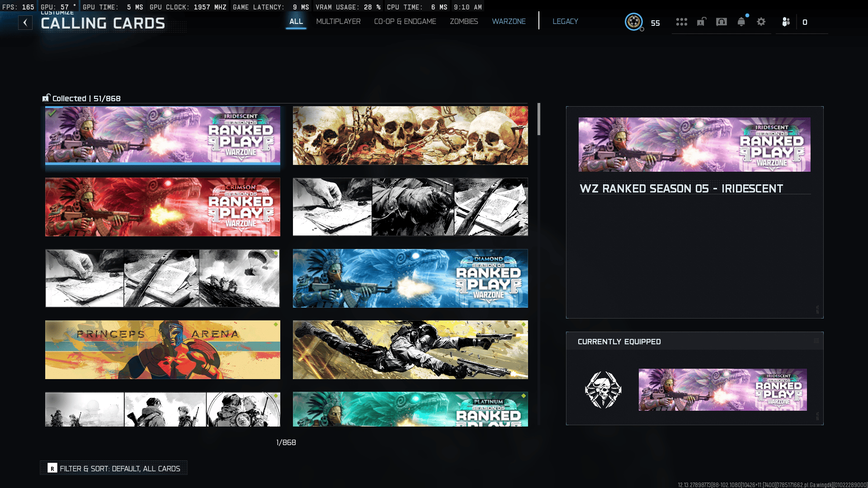868x488 pixels.
Task: Select the diving soldier dual pistols card
Action: [x=410, y=350]
